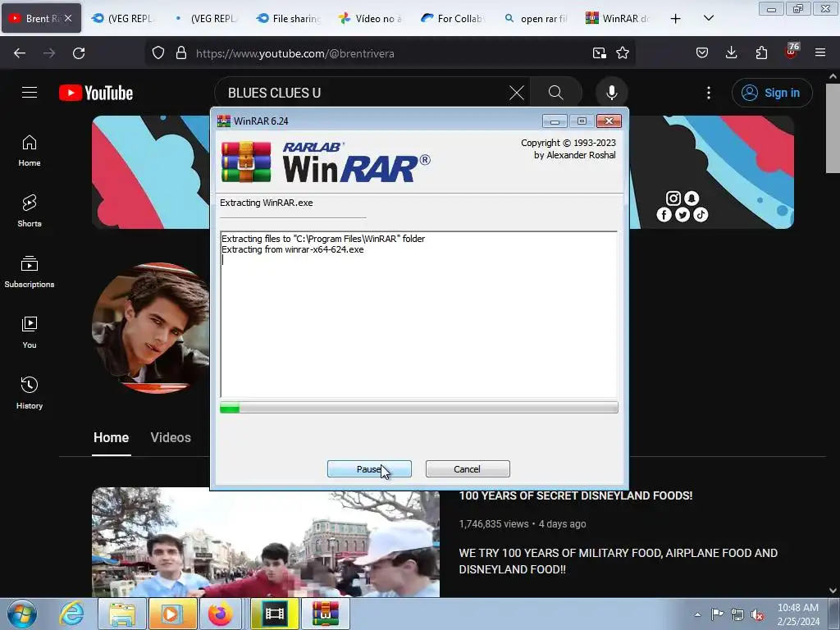Switch to the For Collab tab
The height and width of the screenshot is (630, 840).
453,19
